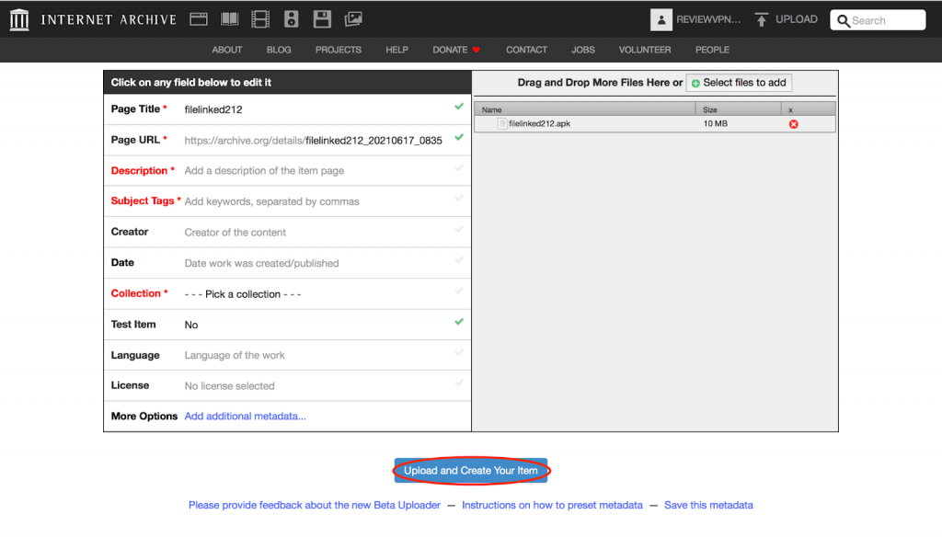This screenshot has height=560, width=942.
Task: Open the CONTACT menu item
Action: [526, 50]
